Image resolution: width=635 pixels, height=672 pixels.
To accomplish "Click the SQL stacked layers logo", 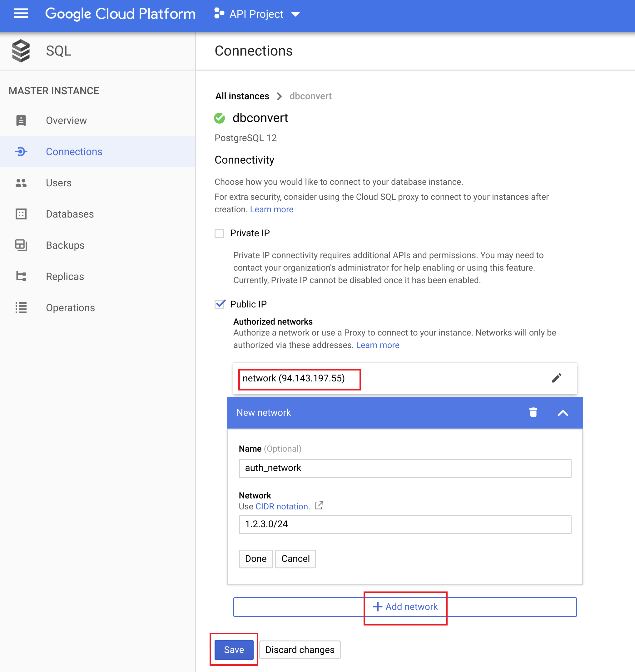I will point(21,51).
